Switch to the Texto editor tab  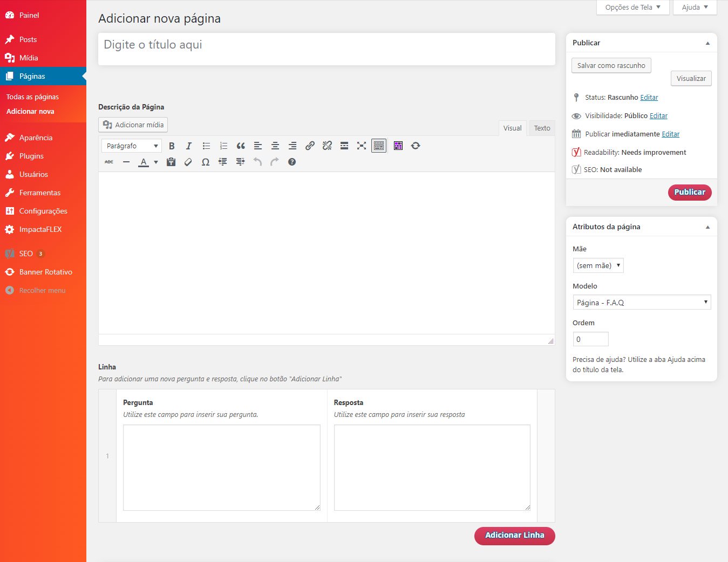point(542,128)
